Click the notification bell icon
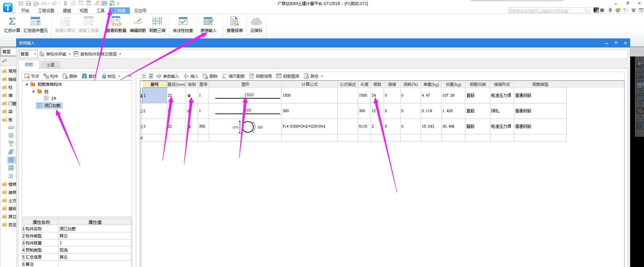This screenshot has width=644, height=267. 610,10
